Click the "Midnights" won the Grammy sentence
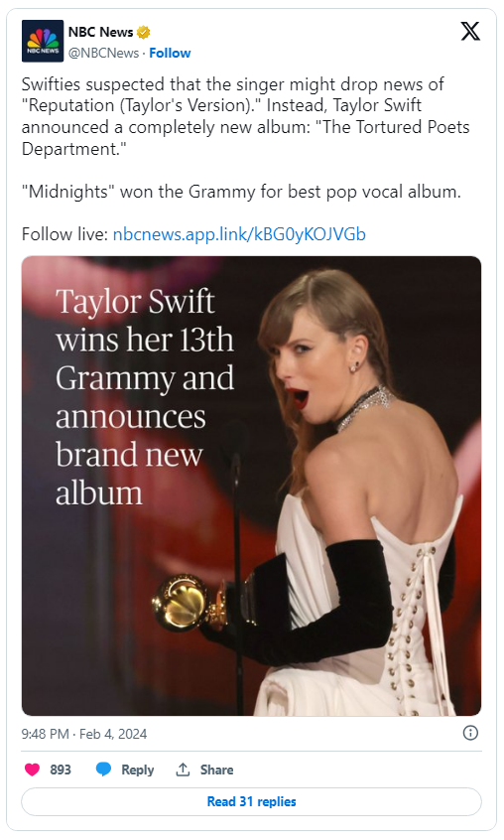 241,192
